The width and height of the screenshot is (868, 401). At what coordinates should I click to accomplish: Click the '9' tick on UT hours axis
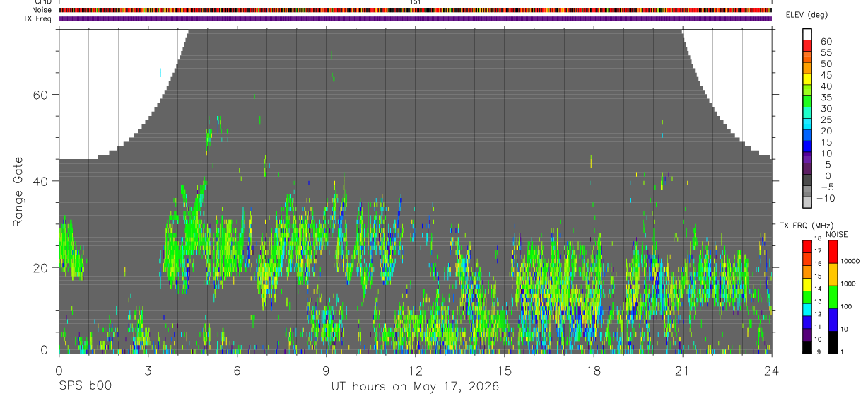click(326, 370)
